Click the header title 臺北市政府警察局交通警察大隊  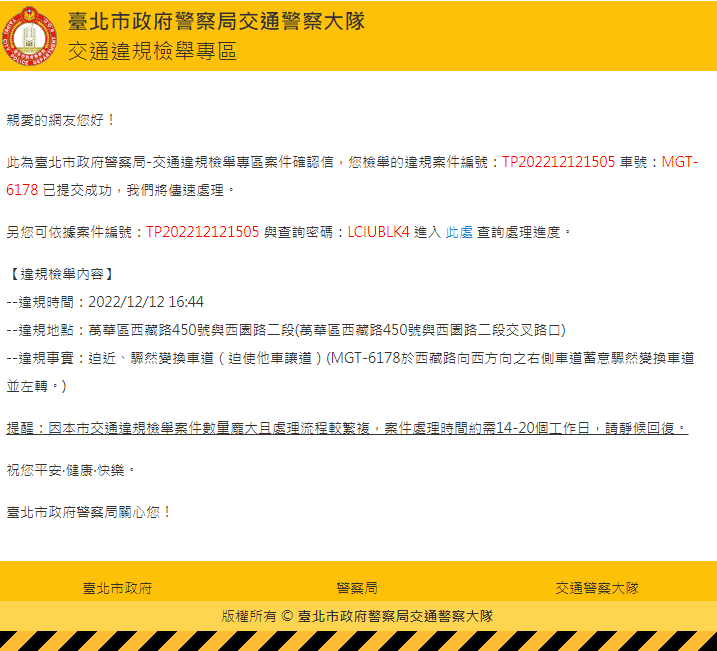[216, 21]
